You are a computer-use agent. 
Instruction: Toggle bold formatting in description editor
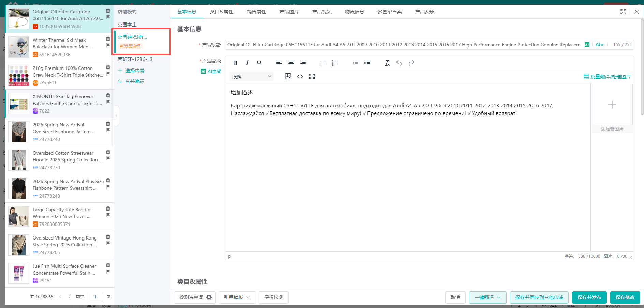pos(235,63)
